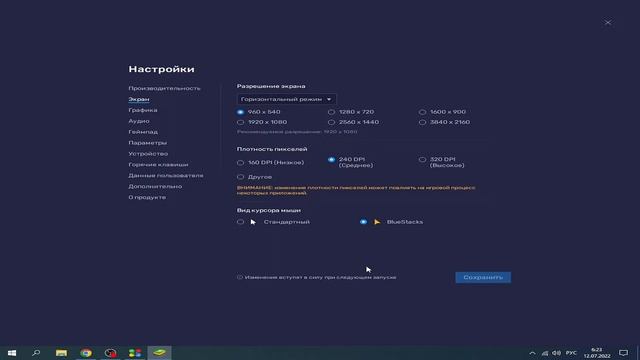Open the Windows Start menu
The image size is (640, 360).
(12, 353)
